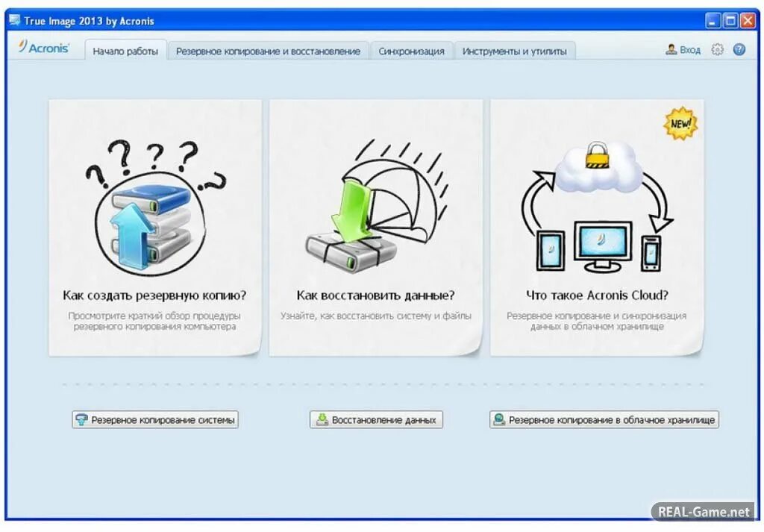The image size is (764, 532).
Task: Maximize the True Image window
Action: click(x=730, y=21)
